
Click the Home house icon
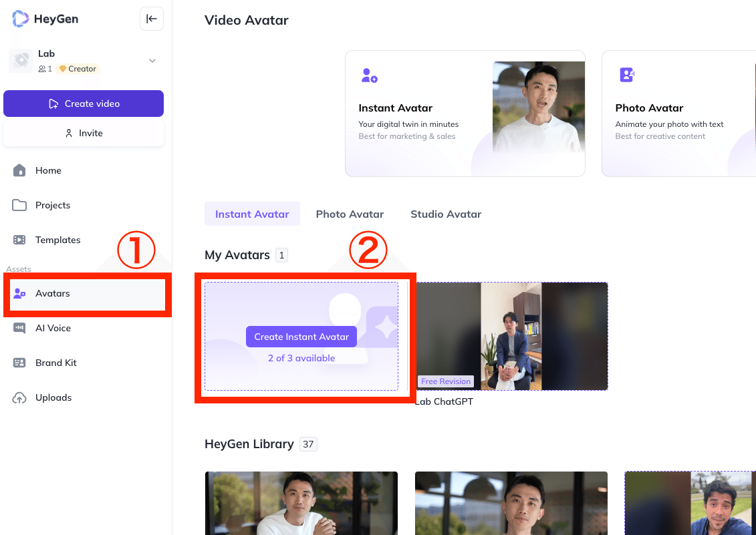coord(19,170)
